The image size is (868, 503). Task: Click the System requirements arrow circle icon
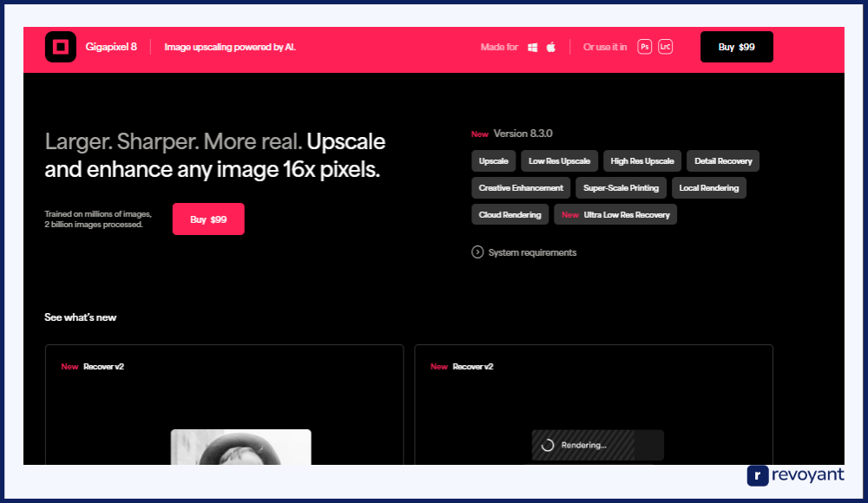(477, 252)
